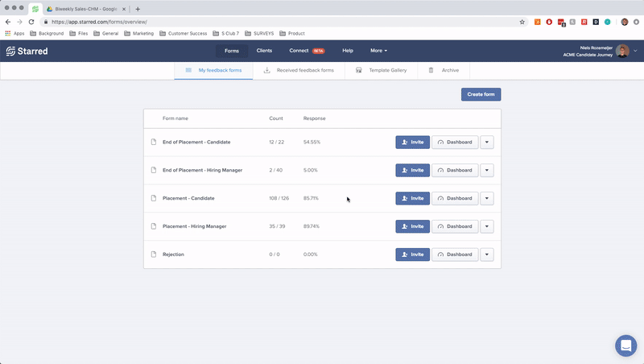Expand the More dropdown menu
The image size is (644, 364).
click(x=378, y=51)
